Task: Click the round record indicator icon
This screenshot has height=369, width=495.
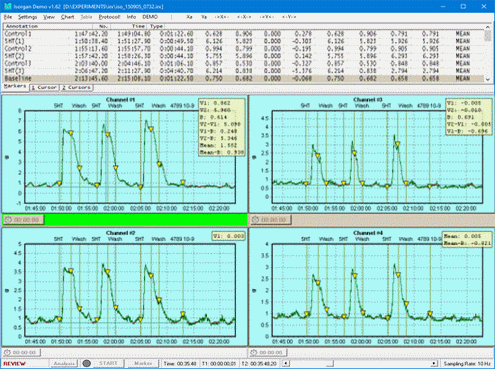Action: [87, 363]
